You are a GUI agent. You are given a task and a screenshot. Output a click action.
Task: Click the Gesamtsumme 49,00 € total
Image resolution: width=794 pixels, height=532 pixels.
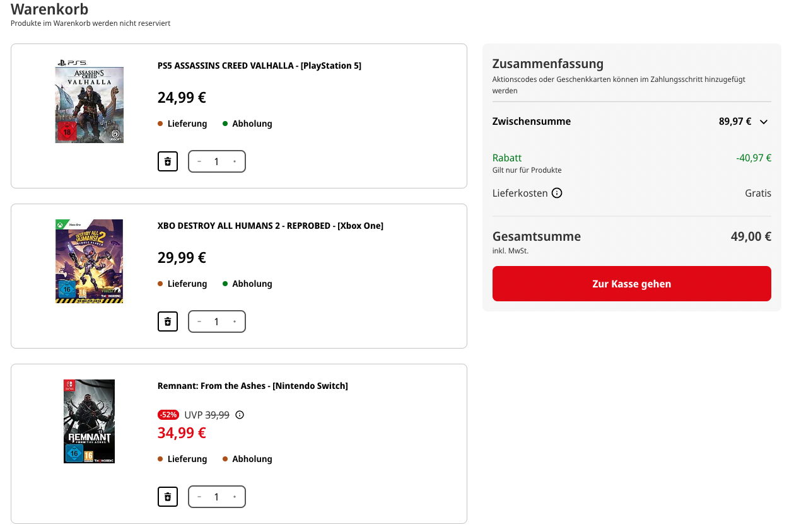tap(751, 237)
